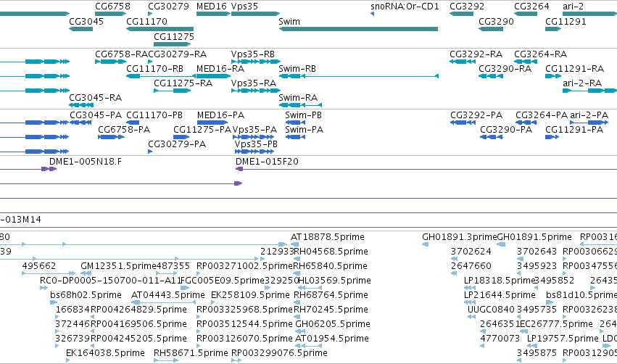The height and width of the screenshot is (364, 617).
Task: Click the AT04443.5prime EST feature
Action: tap(163, 302)
